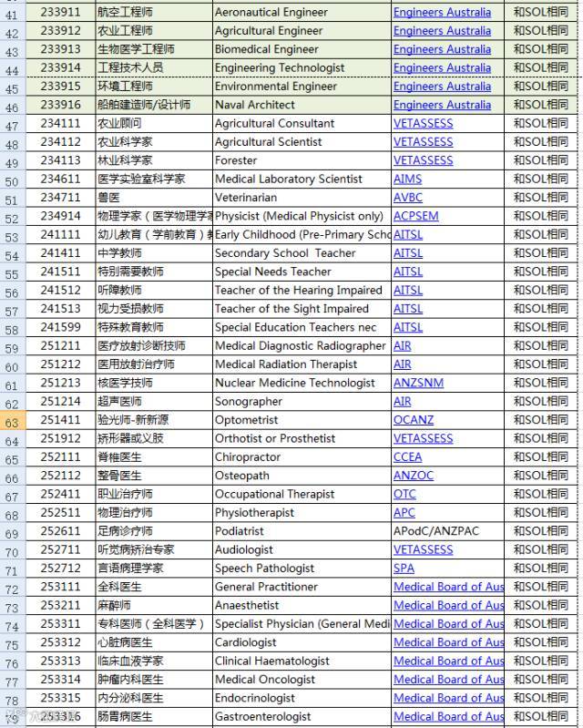Select row header 47
583x728 pixels.
(13, 126)
